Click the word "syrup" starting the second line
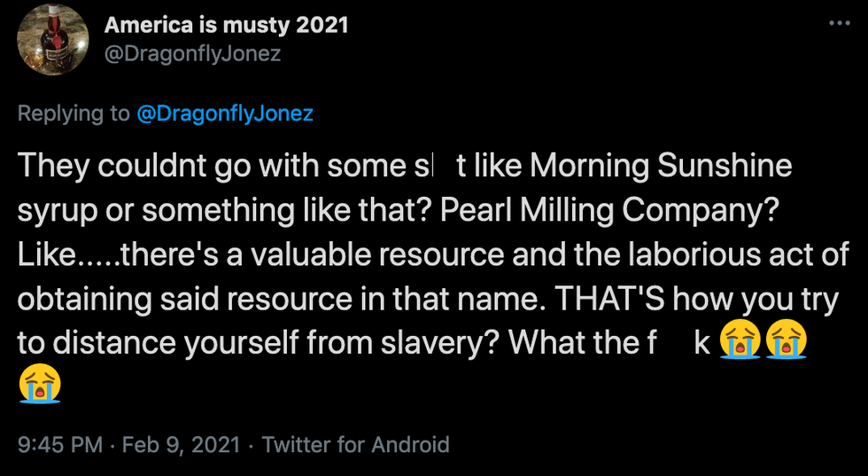Viewport: 868px width, 476px height. [54, 210]
